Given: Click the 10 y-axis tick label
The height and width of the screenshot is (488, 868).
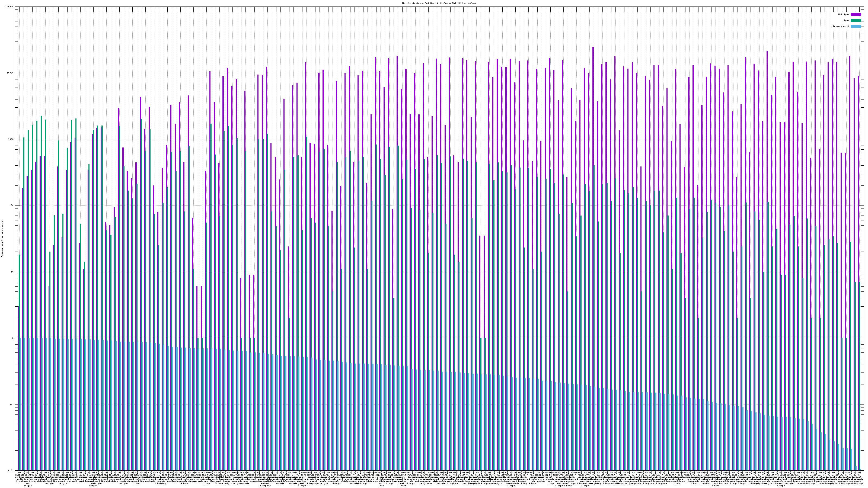Looking at the screenshot, I should (12, 272).
